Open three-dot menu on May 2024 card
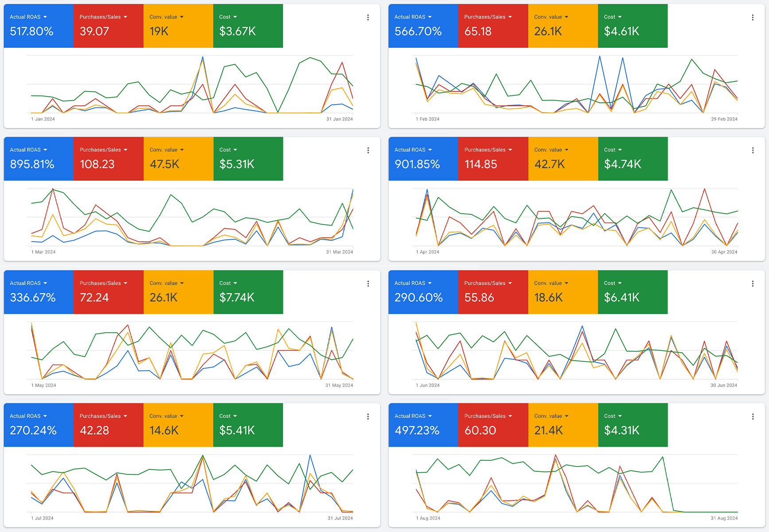769x532 pixels. click(368, 284)
